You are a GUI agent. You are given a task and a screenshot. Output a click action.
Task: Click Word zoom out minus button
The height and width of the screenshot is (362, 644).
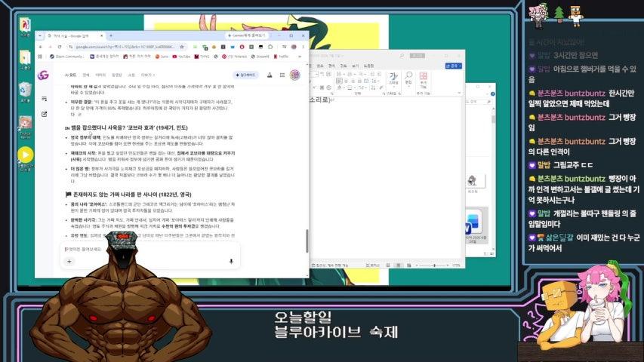coord(417,265)
